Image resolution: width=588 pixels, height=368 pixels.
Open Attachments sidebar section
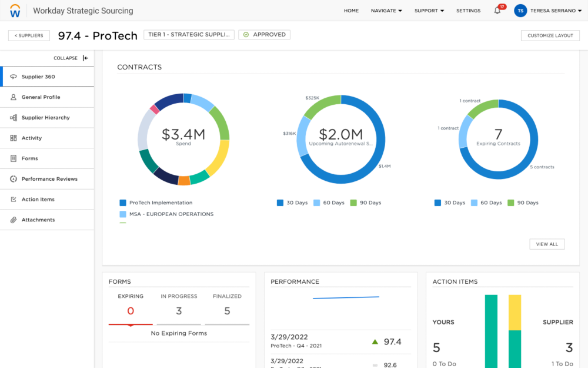[47, 220]
